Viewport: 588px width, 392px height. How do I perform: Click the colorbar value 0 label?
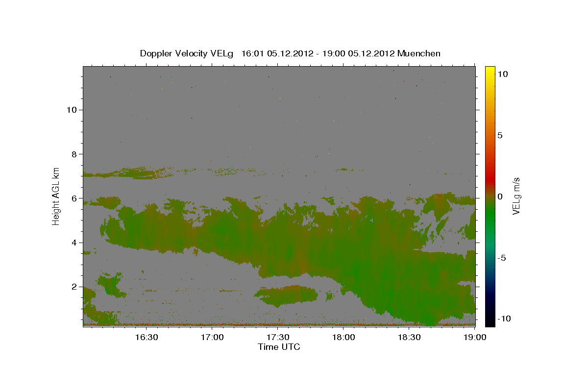(500, 196)
